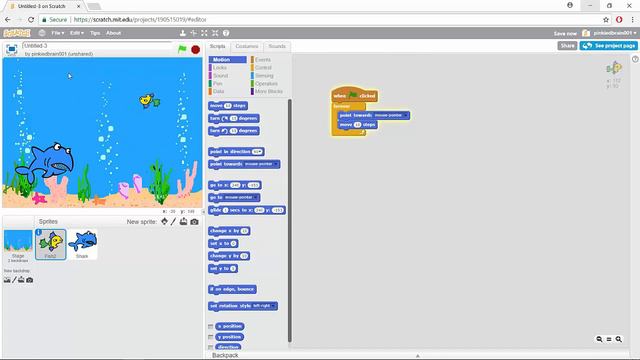The image size is (640, 360).
Task: Click the red stop button
Action: click(x=196, y=49)
